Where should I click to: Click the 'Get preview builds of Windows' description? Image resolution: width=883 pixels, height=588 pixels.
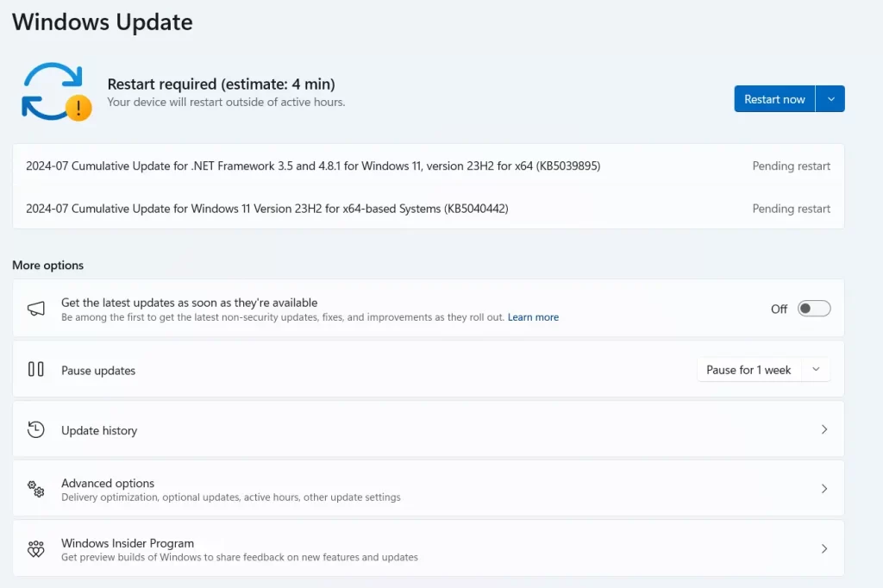240,557
